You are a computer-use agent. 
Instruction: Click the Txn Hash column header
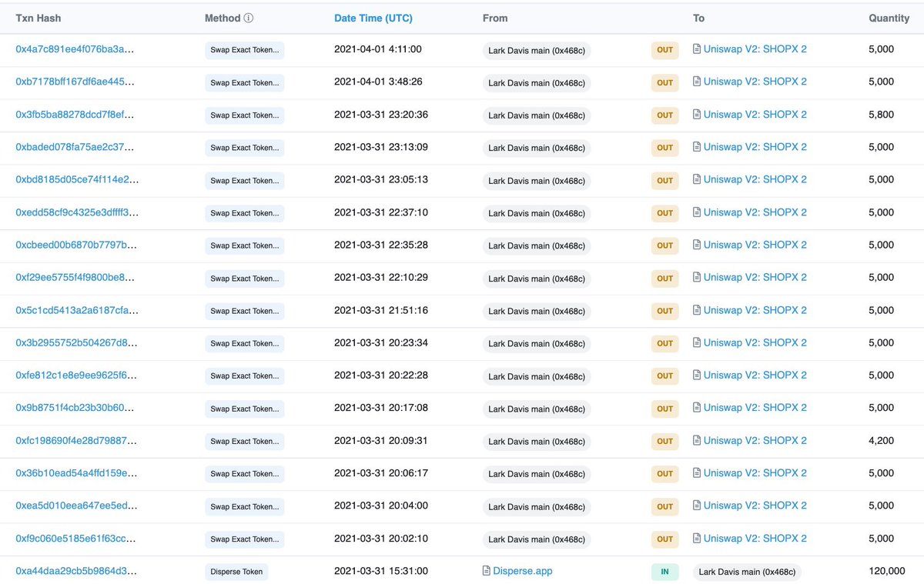click(x=38, y=18)
